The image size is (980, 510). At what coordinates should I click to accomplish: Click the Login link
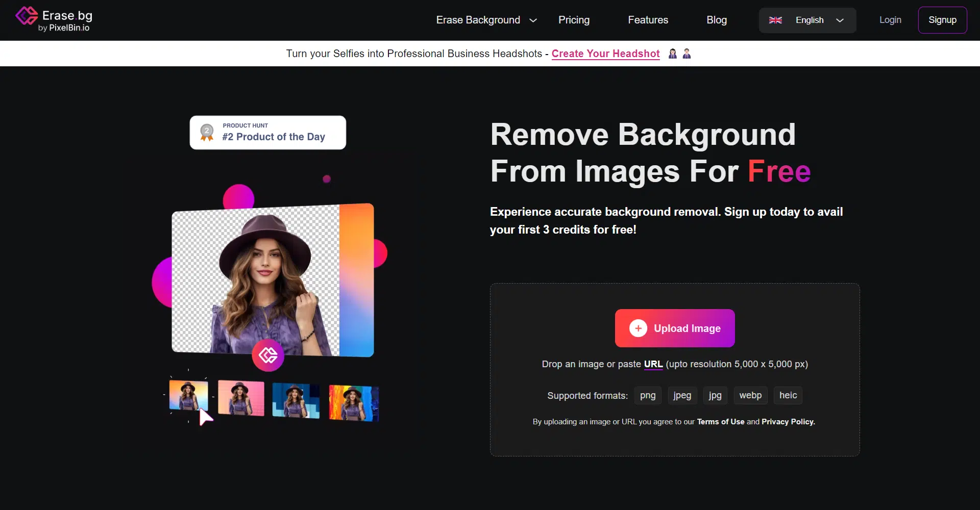pos(890,20)
